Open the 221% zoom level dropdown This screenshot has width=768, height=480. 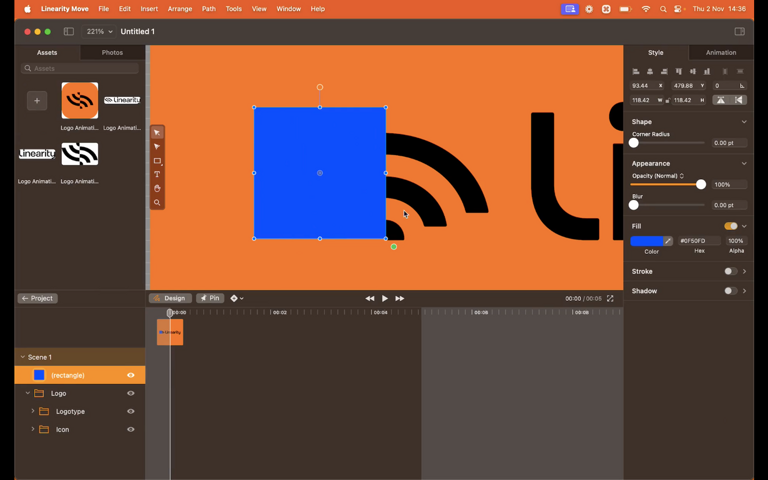tap(98, 31)
